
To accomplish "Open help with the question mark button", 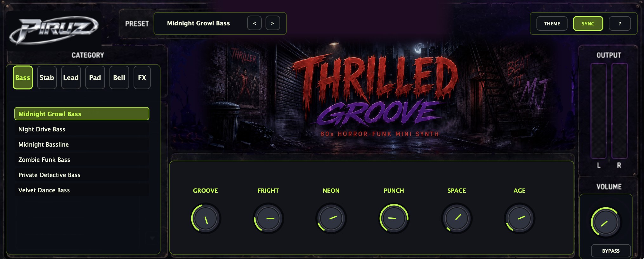I will pos(620,23).
